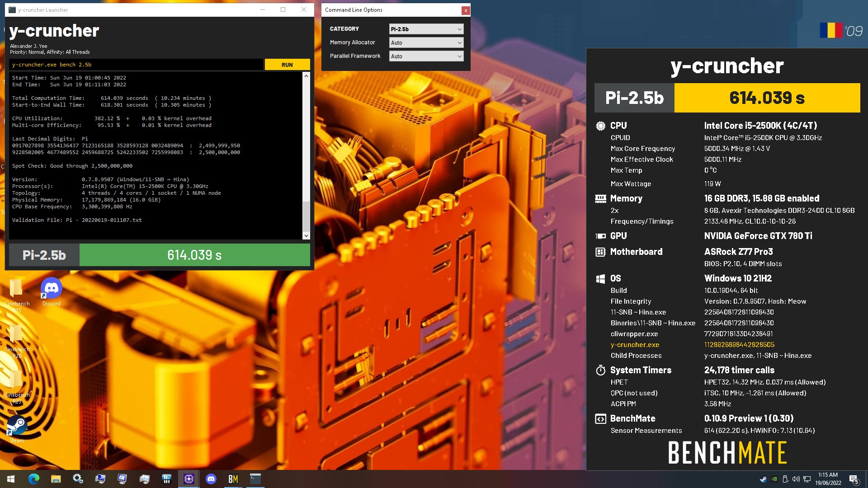Switch to the console window in taskbar
Screen dimensions: 868x488
255,479
